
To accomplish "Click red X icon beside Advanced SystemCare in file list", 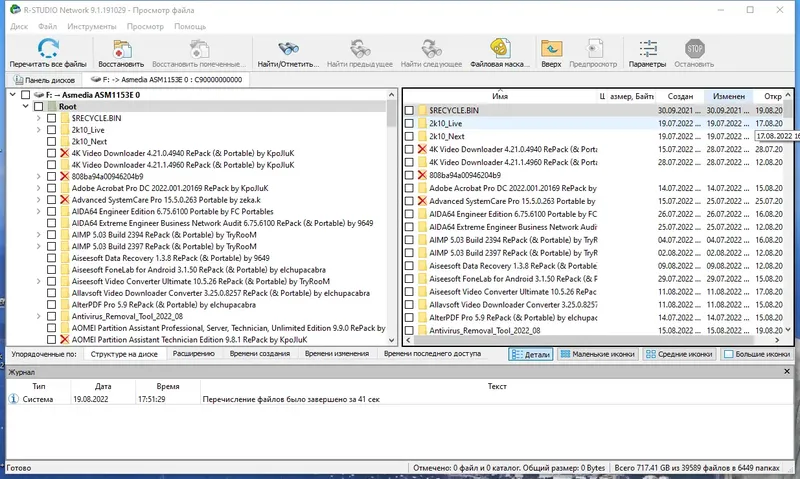I will [422, 201].
